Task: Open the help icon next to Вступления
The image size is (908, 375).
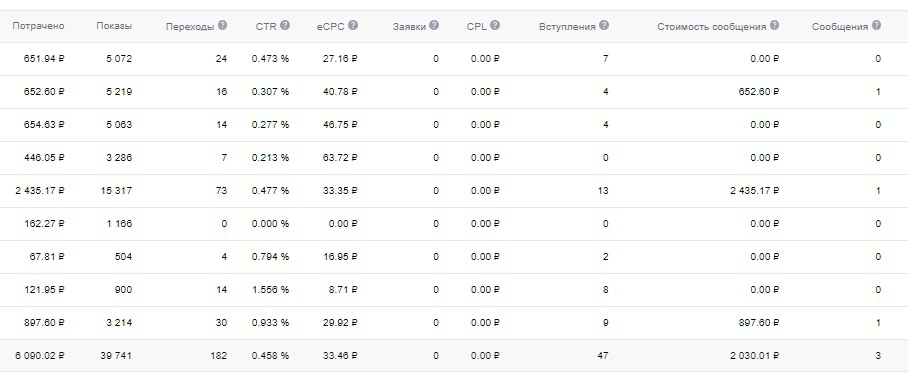Action: (x=604, y=26)
